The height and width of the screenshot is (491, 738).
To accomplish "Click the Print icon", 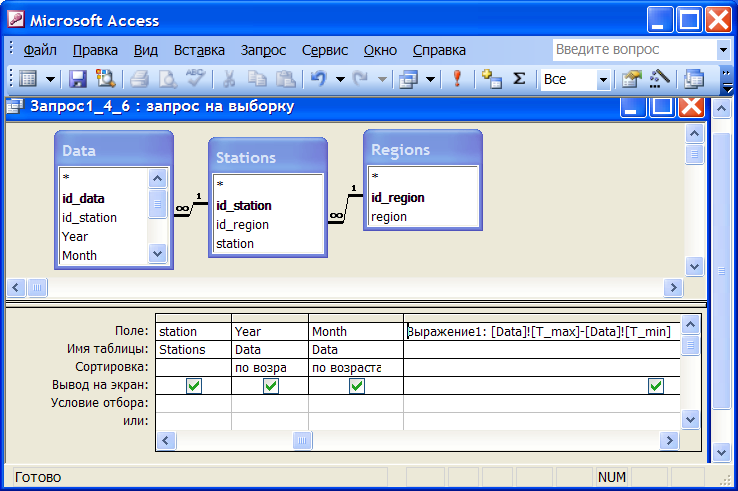I will [139, 79].
